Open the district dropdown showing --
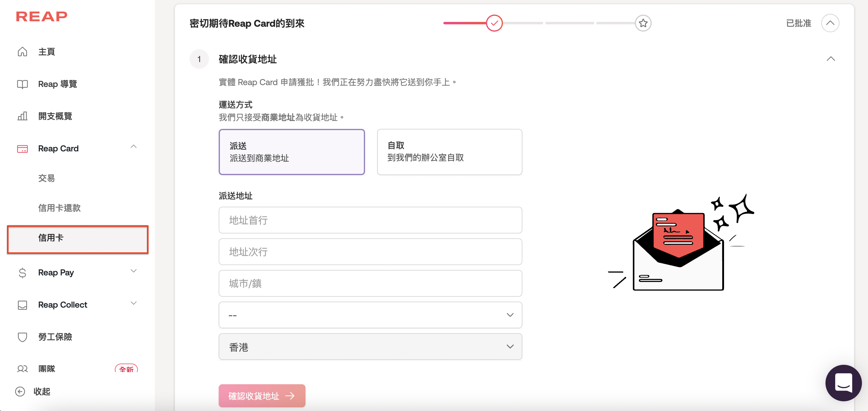 click(370, 315)
